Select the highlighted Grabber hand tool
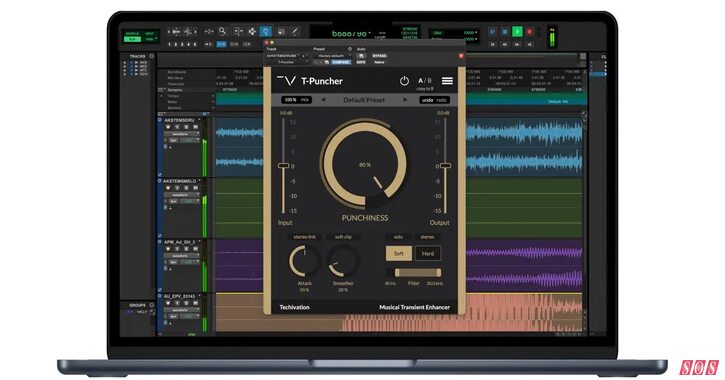 266,31
